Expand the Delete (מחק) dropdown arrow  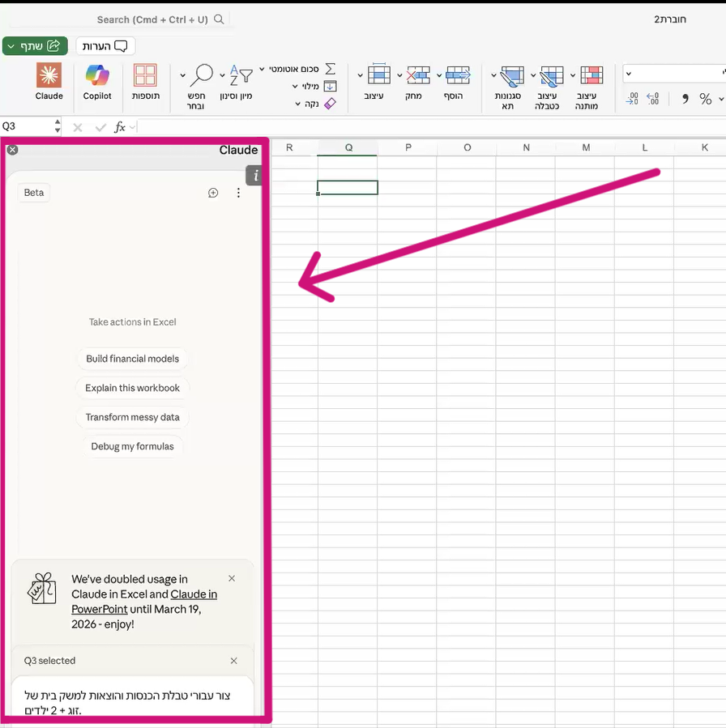click(x=399, y=75)
